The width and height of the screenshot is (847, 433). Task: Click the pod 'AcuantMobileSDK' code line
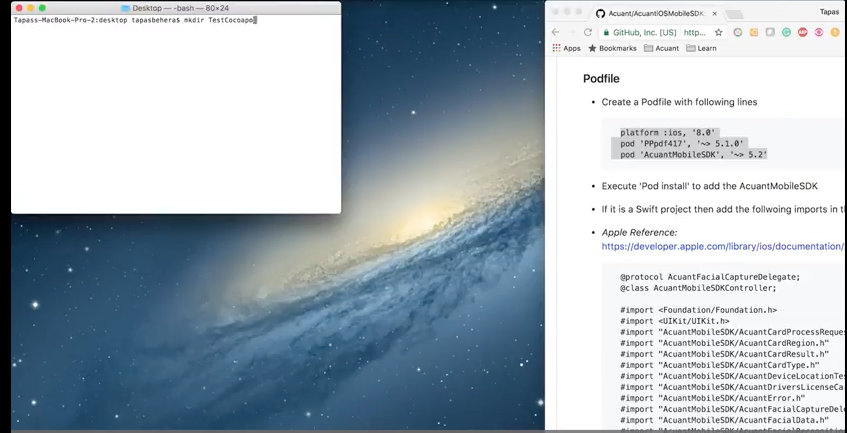click(694, 154)
